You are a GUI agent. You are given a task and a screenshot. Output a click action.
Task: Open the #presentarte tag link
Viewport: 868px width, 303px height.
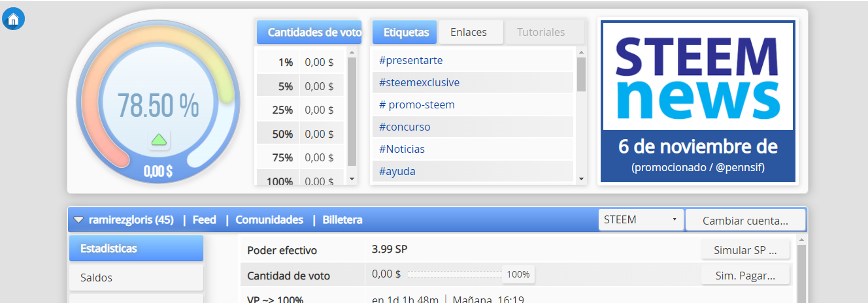[x=410, y=60]
